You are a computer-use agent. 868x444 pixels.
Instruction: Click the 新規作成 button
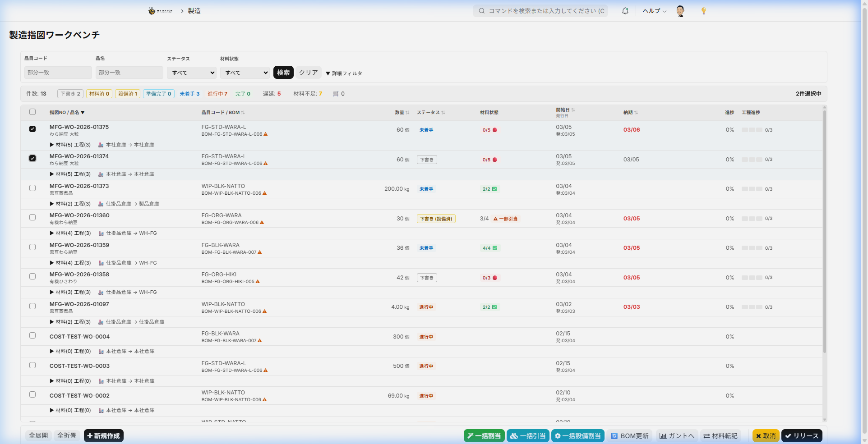pos(104,435)
